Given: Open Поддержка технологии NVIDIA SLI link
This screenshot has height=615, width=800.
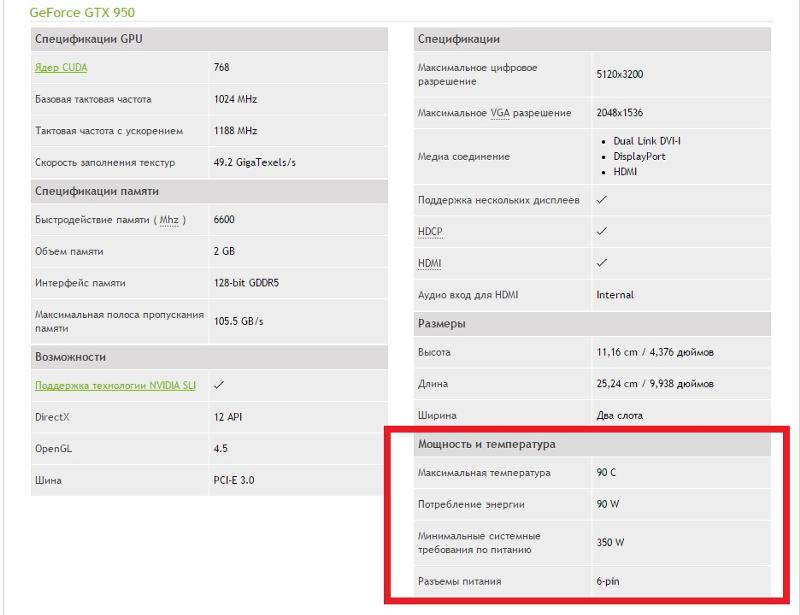Looking at the screenshot, I should 115,385.
